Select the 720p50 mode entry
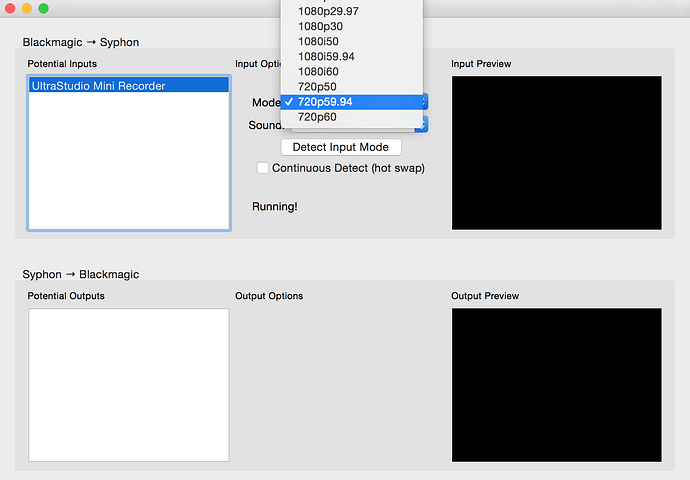 [x=317, y=87]
